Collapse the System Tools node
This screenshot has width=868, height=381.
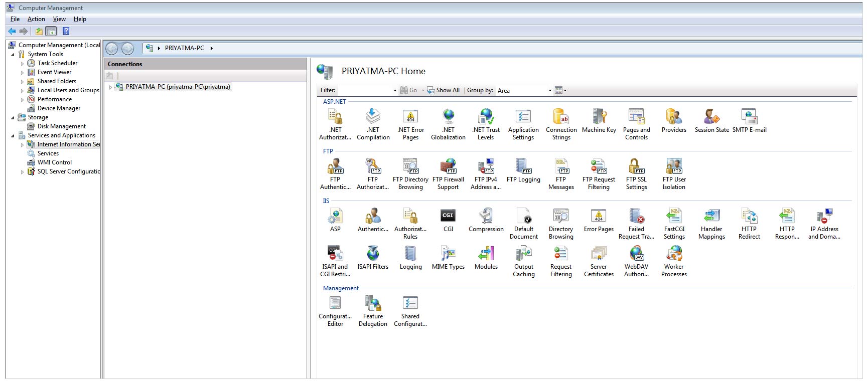click(13, 55)
